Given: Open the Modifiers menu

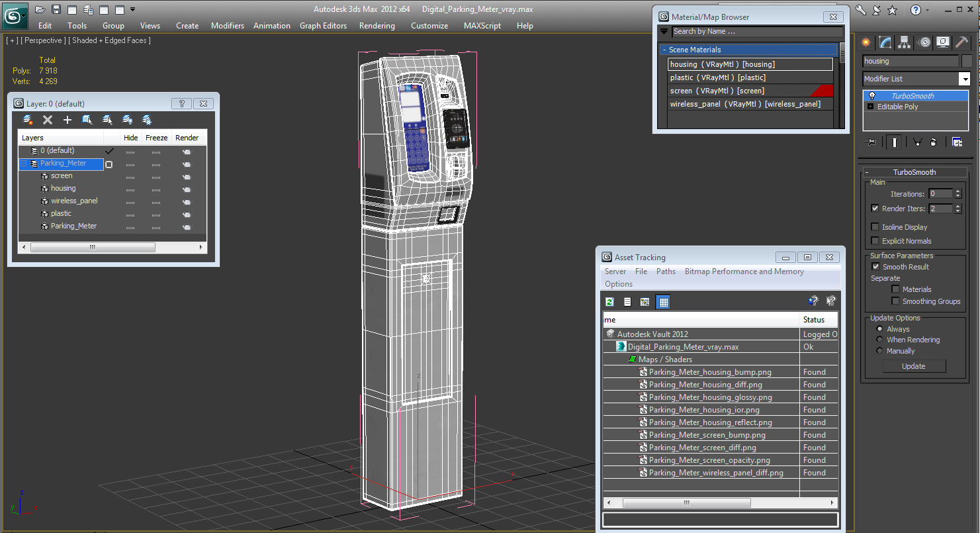Looking at the screenshot, I should point(228,26).
